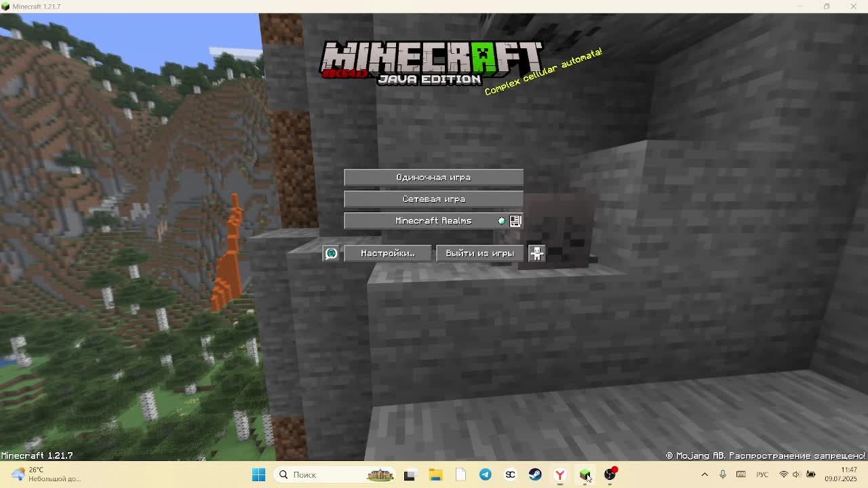Show hidden system tray icons

coord(705,474)
